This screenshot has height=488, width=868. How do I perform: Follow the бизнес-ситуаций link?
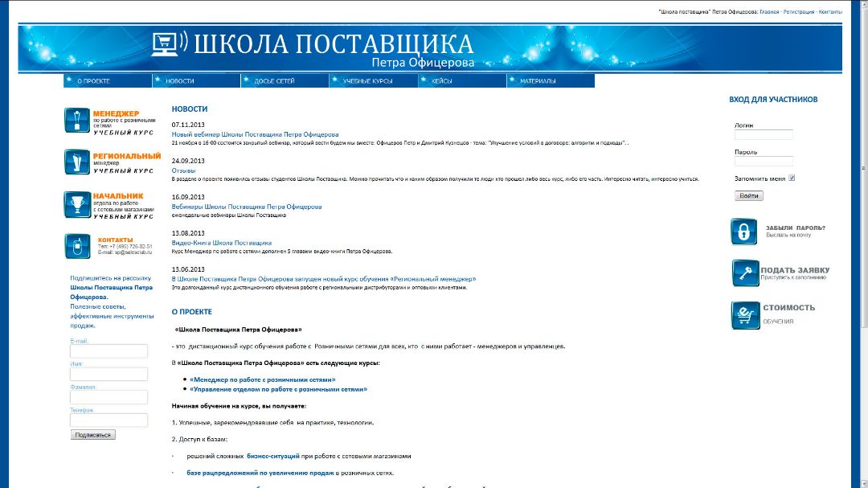[273, 457]
